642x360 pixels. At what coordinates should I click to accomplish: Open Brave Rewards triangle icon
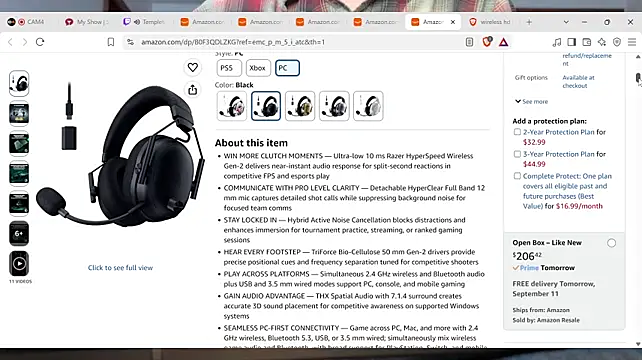point(504,42)
